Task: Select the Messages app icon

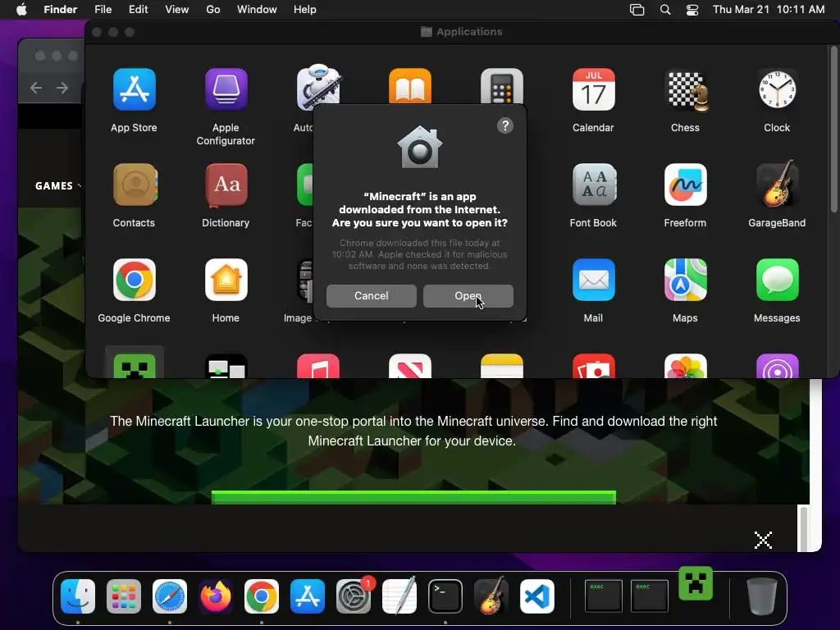Action: pyautogui.click(x=777, y=280)
